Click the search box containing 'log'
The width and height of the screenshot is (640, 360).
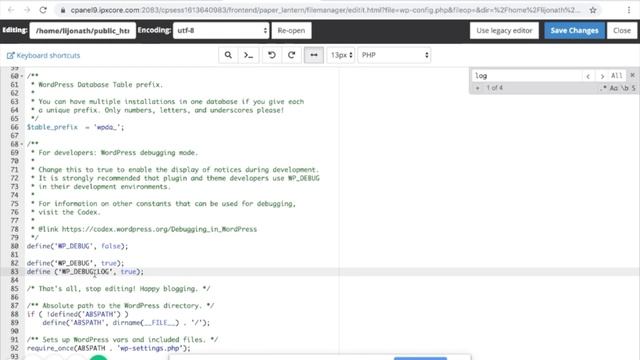click(x=527, y=76)
